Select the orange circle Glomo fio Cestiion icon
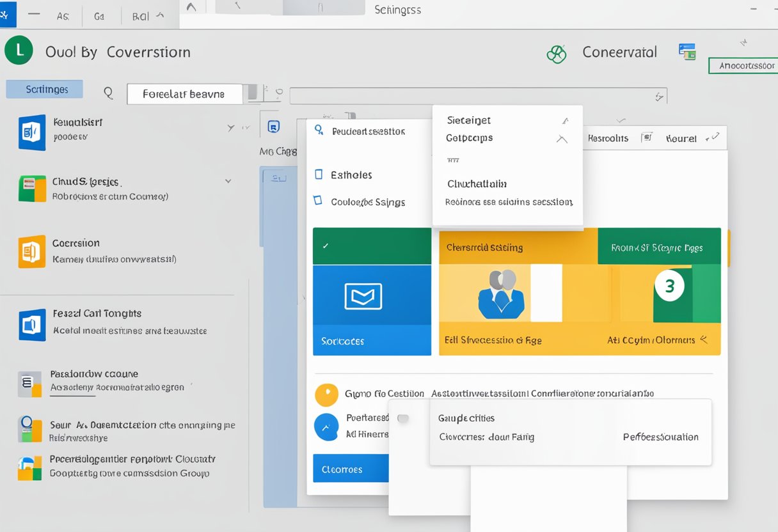This screenshot has width=778, height=532. [326, 395]
